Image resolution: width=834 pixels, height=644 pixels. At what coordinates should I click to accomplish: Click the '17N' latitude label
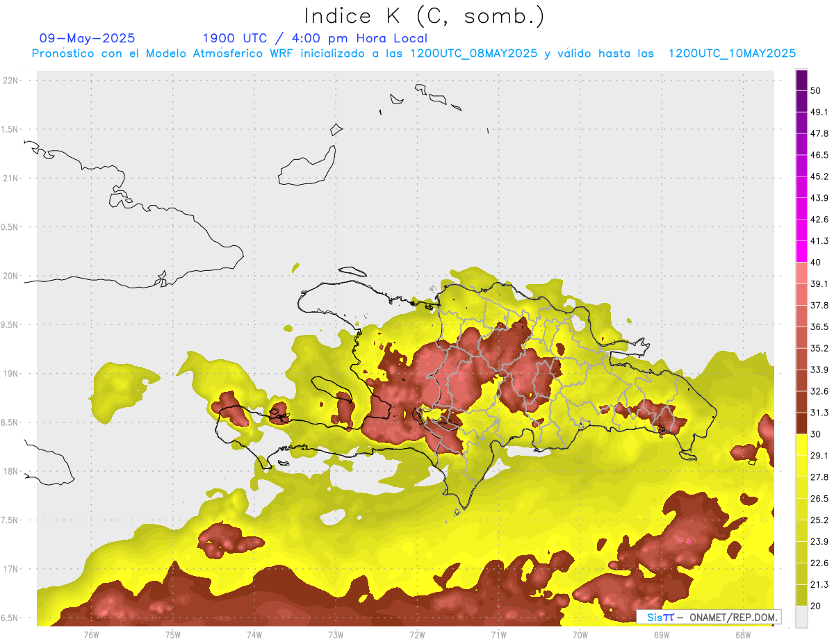click(11, 569)
